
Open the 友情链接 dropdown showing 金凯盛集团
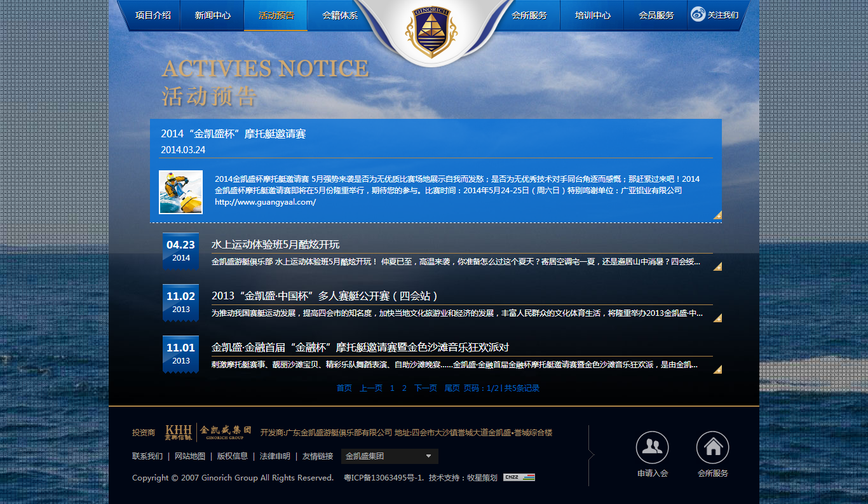pyautogui.click(x=390, y=456)
